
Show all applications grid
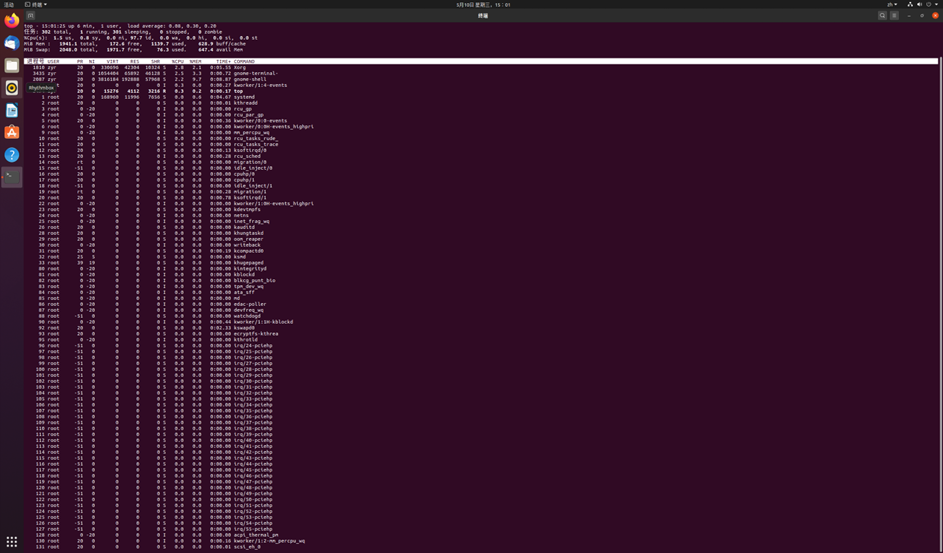[x=11, y=541]
